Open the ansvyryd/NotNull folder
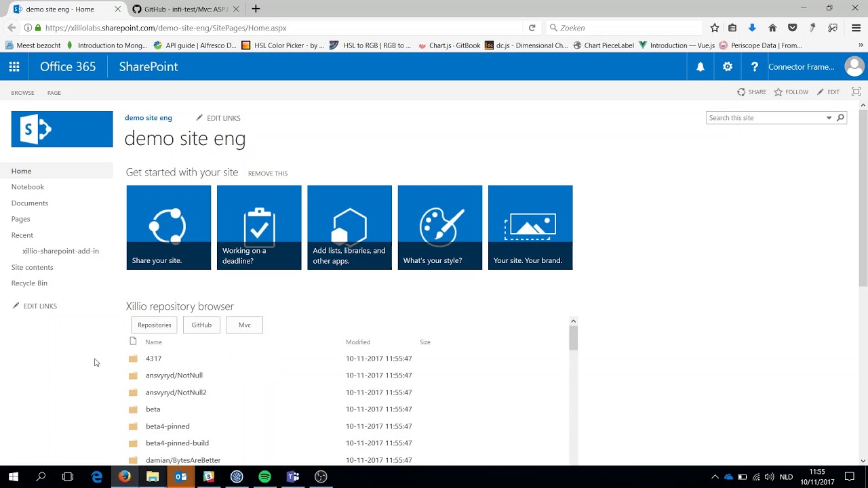 (x=174, y=375)
